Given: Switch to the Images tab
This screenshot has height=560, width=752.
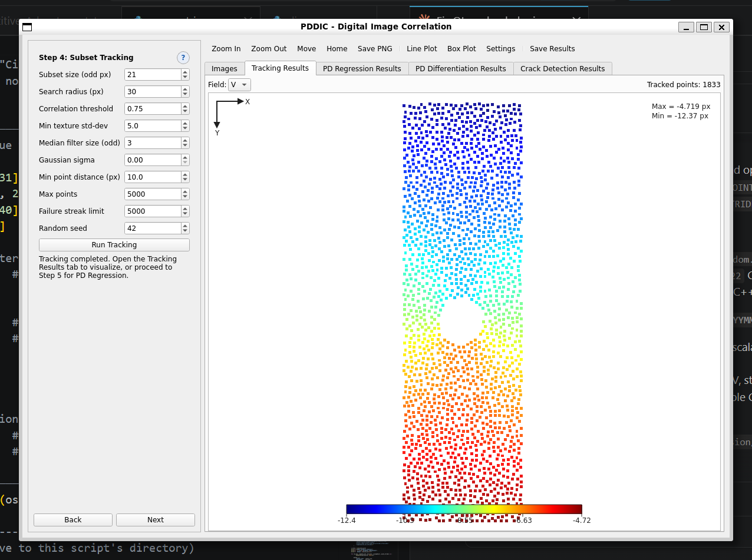Looking at the screenshot, I should [225, 69].
